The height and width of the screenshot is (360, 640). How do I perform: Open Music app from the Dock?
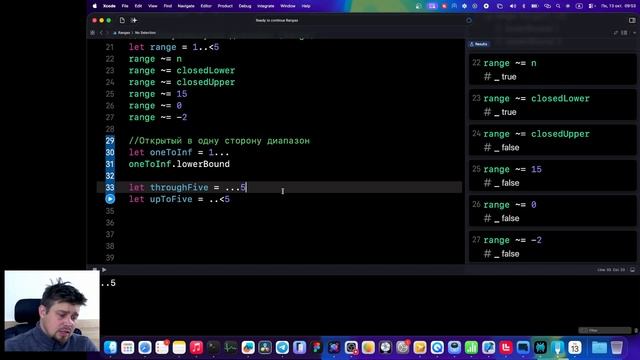196,347
